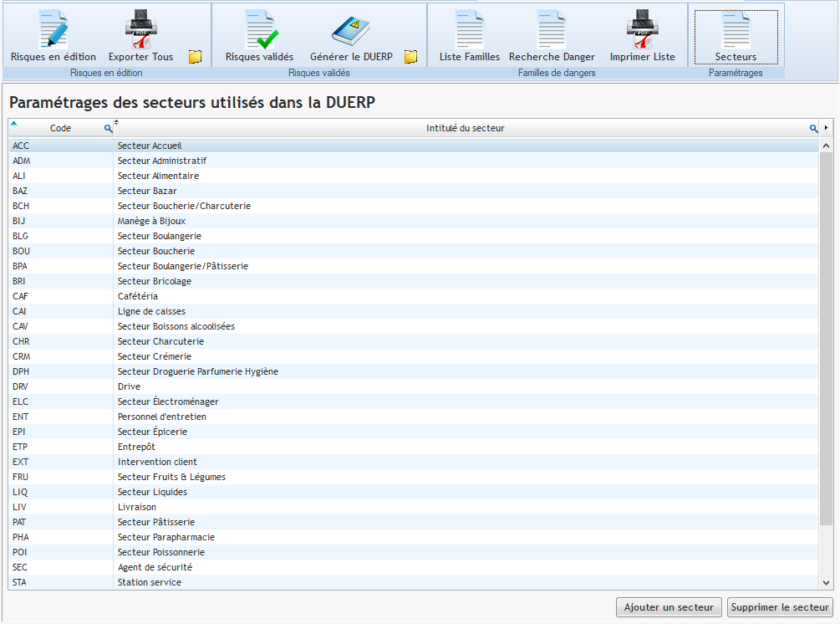840x624 pixels.
Task: Select the Secteur Boulangerie row
Action: tap(159, 236)
